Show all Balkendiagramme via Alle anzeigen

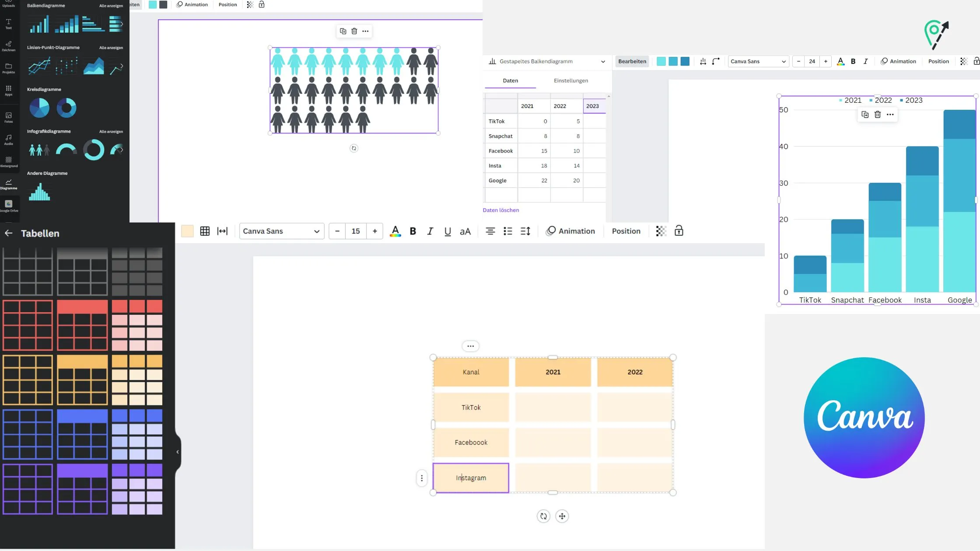[111, 6]
